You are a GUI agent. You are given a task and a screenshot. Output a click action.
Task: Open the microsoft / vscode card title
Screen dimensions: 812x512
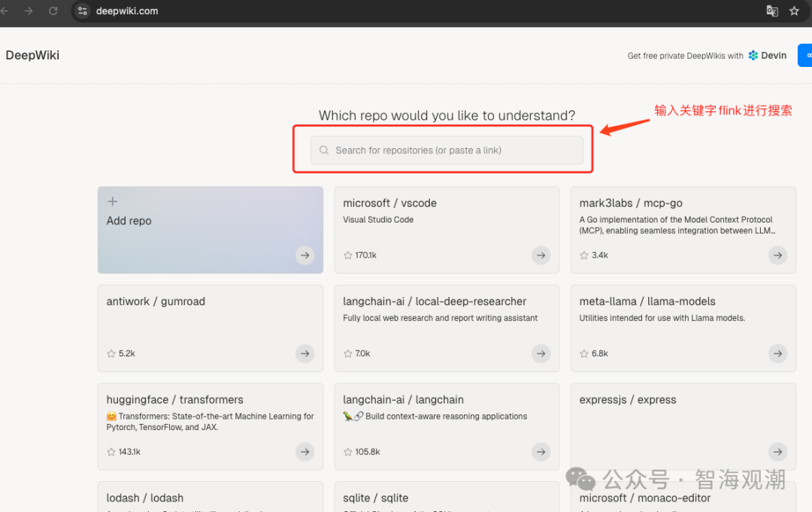(389, 203)
